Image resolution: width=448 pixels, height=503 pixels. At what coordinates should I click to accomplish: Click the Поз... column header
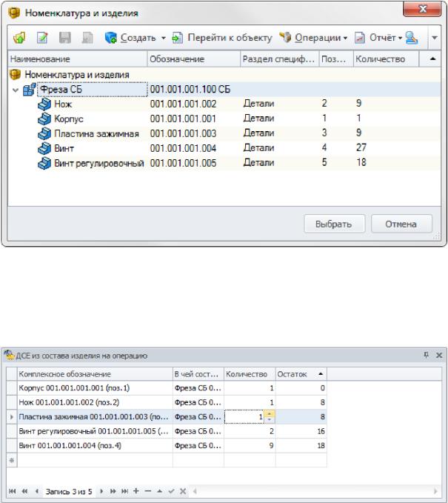point(336,59)
